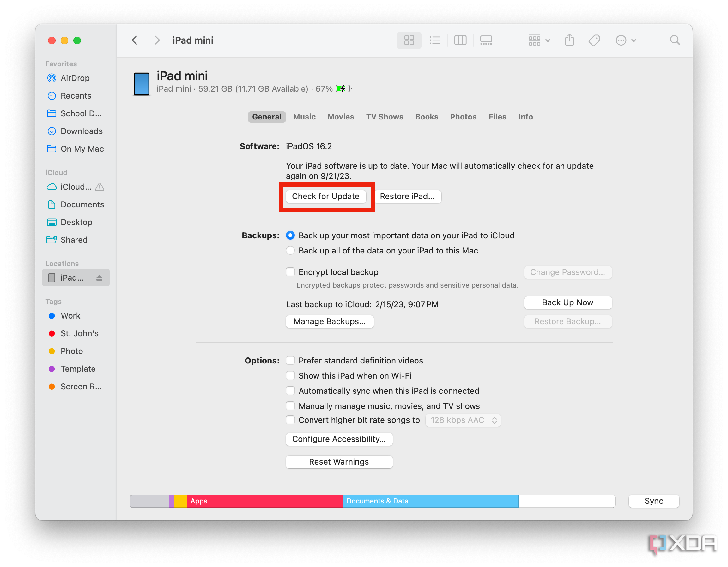Click Reset Warnings button
Screen dimensions: 728x567
(x=339, y=462)
